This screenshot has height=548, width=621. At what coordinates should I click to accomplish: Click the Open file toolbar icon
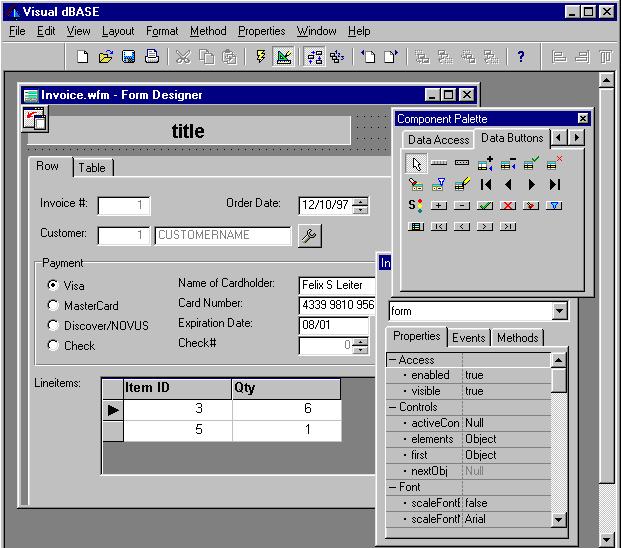tap(106, 57)
